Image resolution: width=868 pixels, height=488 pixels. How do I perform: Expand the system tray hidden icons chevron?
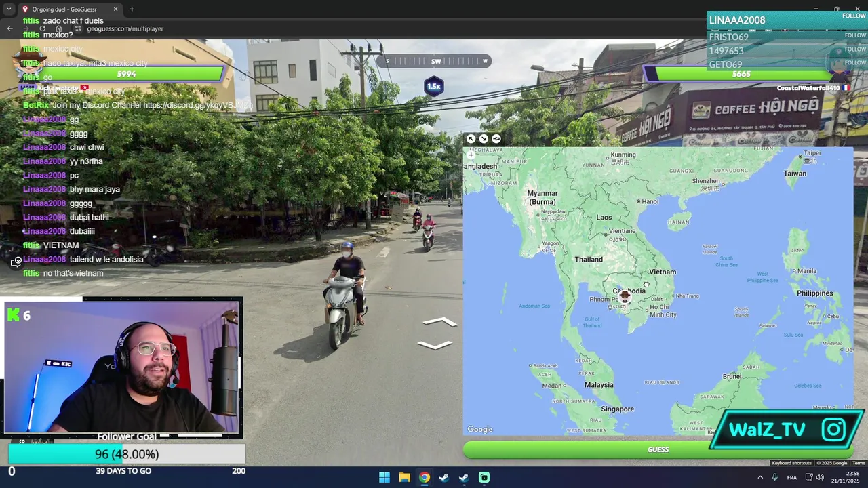[760, 477]
